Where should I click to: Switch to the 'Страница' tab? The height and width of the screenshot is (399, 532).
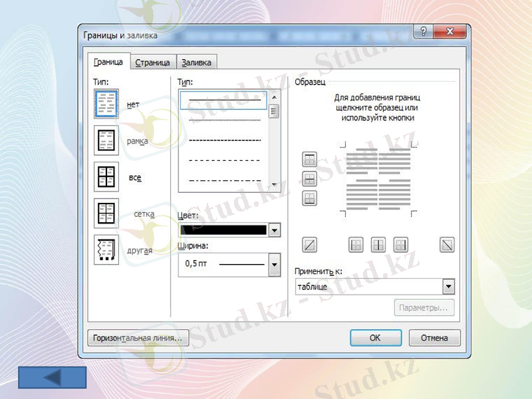coord(152,63)
